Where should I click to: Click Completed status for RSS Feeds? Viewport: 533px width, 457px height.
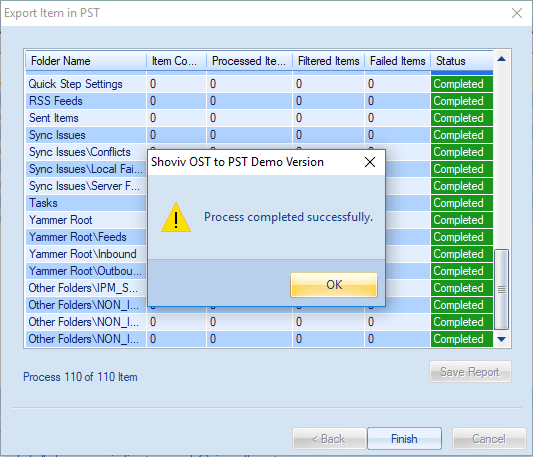tap(462, 101)
